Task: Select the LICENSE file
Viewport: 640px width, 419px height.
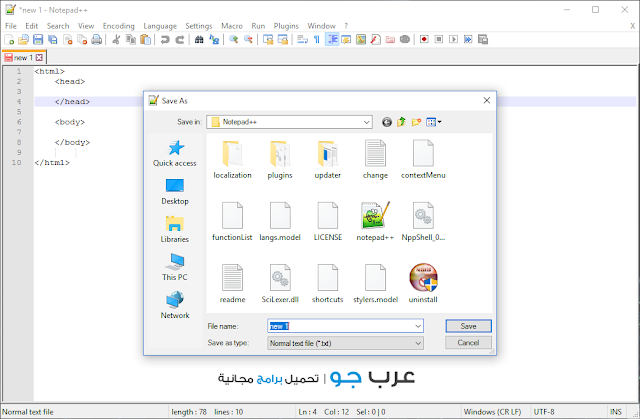Action: pyautogui.click(x=328, y=222)
